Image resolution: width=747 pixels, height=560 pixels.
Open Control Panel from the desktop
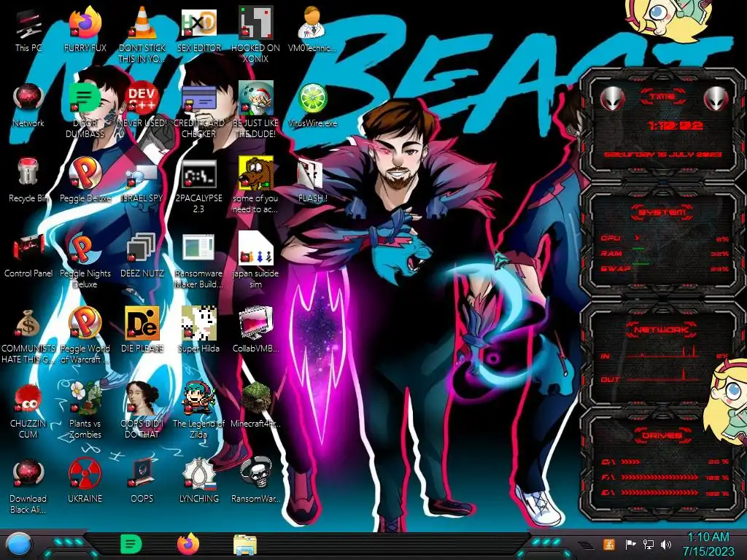click(x=28, y=255)
